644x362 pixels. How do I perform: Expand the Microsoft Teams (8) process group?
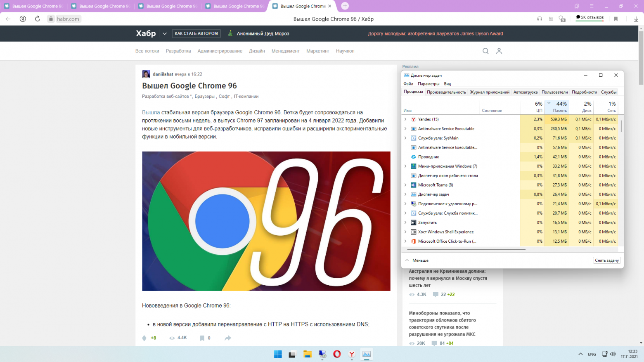pyautogui.click(x=405, y=185)
